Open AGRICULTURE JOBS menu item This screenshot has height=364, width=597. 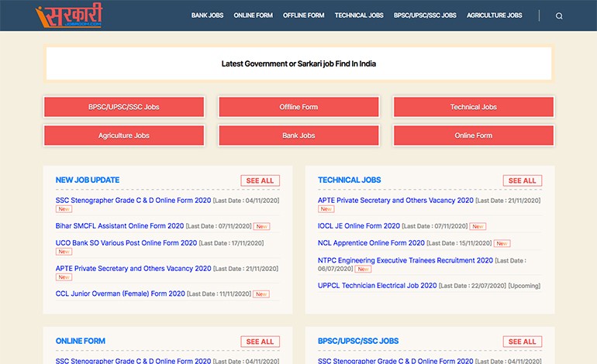tap(494, 15)
